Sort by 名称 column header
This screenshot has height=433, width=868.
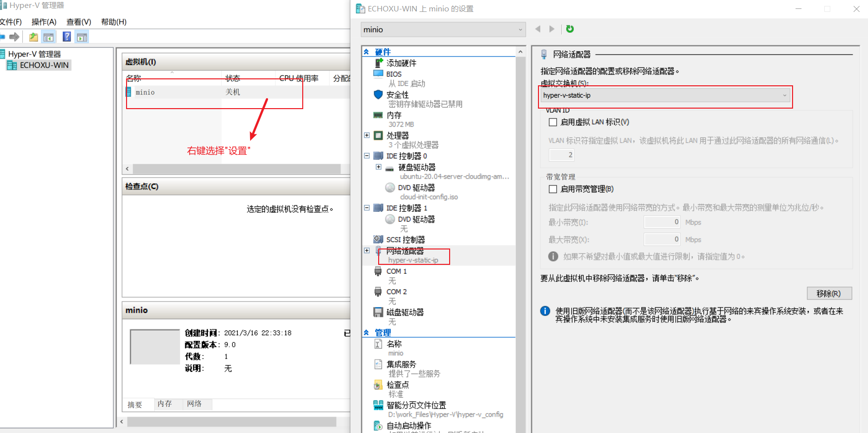(173, 78)
